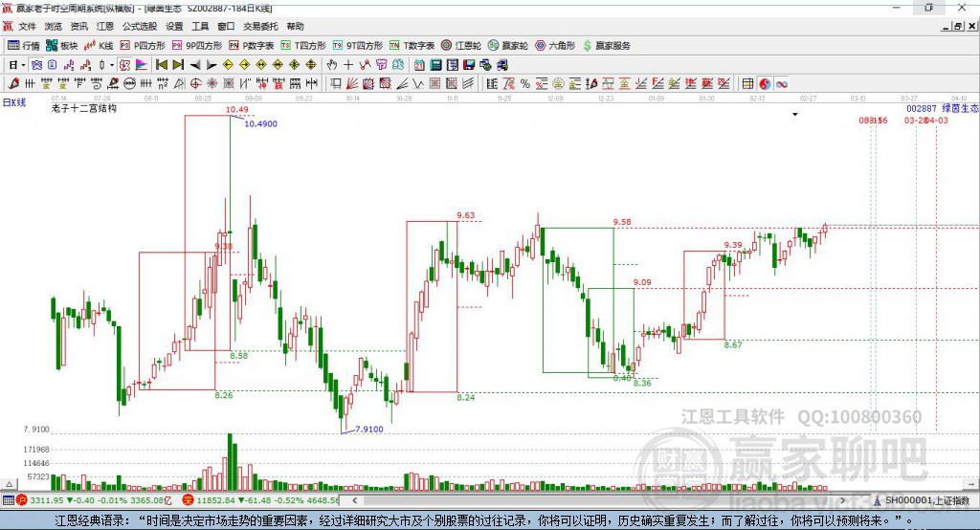
Task: Switch to the K线 candlestick chart
Action: (99, 46)
